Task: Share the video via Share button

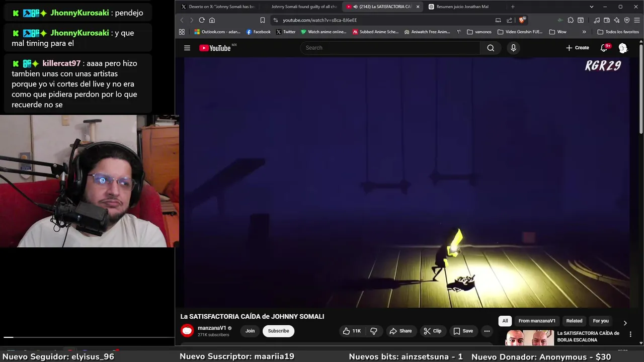Action: point(400,331)
